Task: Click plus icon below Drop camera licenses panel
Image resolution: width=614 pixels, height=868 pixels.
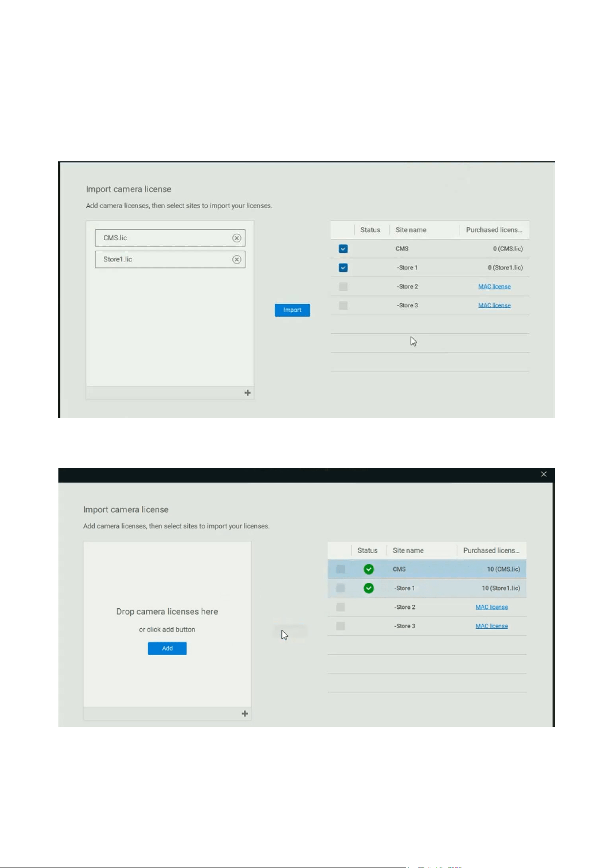Action: 245,714
